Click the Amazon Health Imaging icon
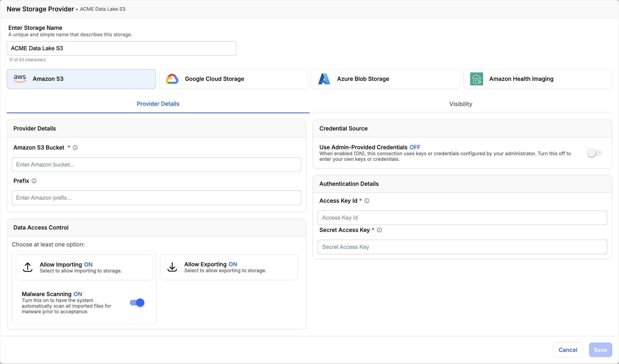The image size is (619, 364). [477, 79]
